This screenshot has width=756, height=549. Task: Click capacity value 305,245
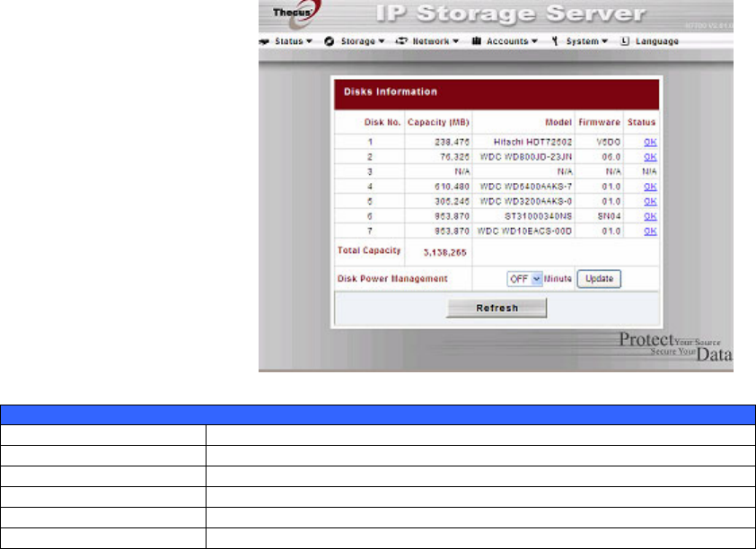pyautogui.click(x=452, y=202)
